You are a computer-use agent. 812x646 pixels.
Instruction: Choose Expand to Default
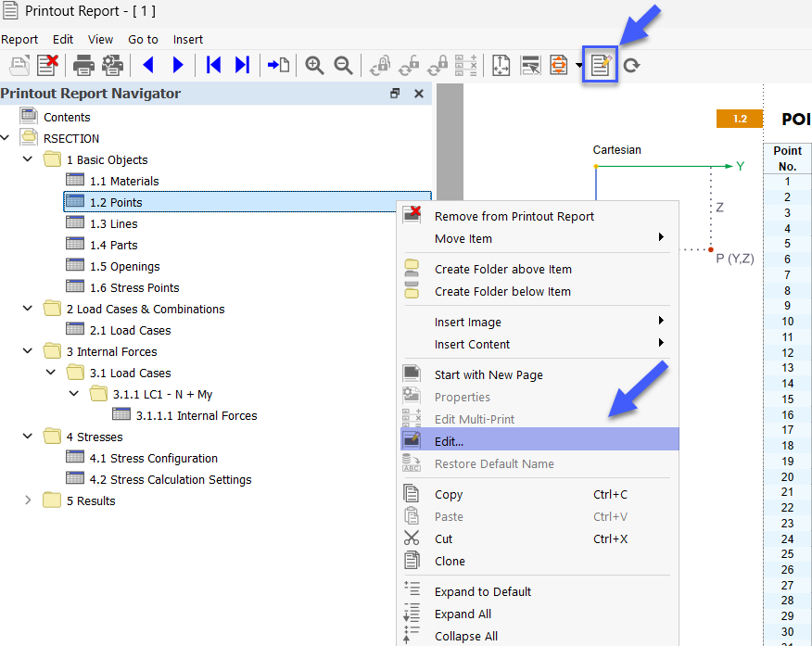click(x=538, y=591)
